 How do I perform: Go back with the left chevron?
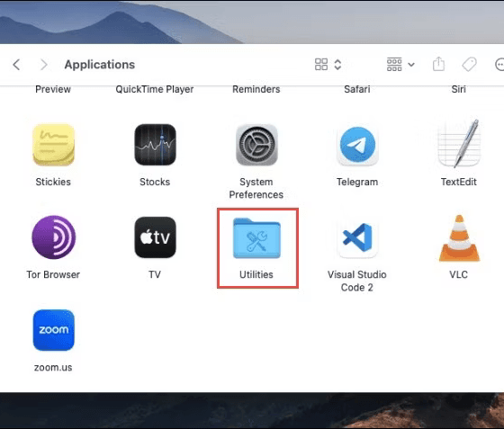click(x=16, y=65)
